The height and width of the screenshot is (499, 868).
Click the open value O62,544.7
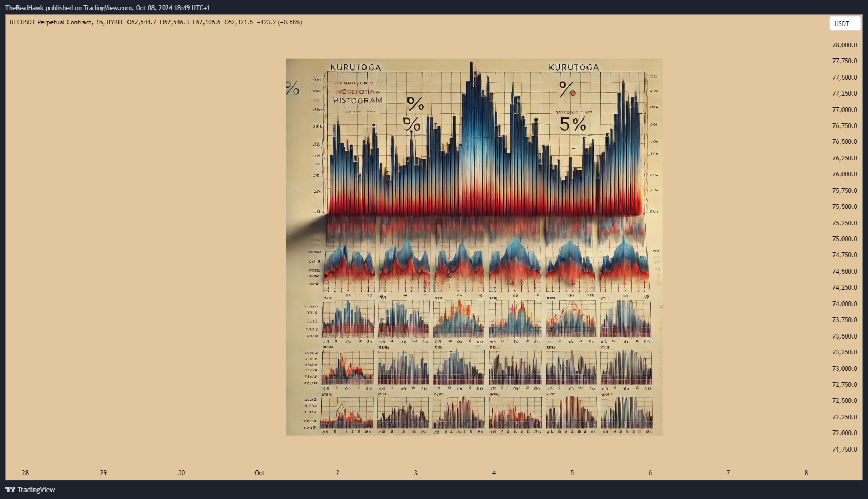(x=142, y=22)
